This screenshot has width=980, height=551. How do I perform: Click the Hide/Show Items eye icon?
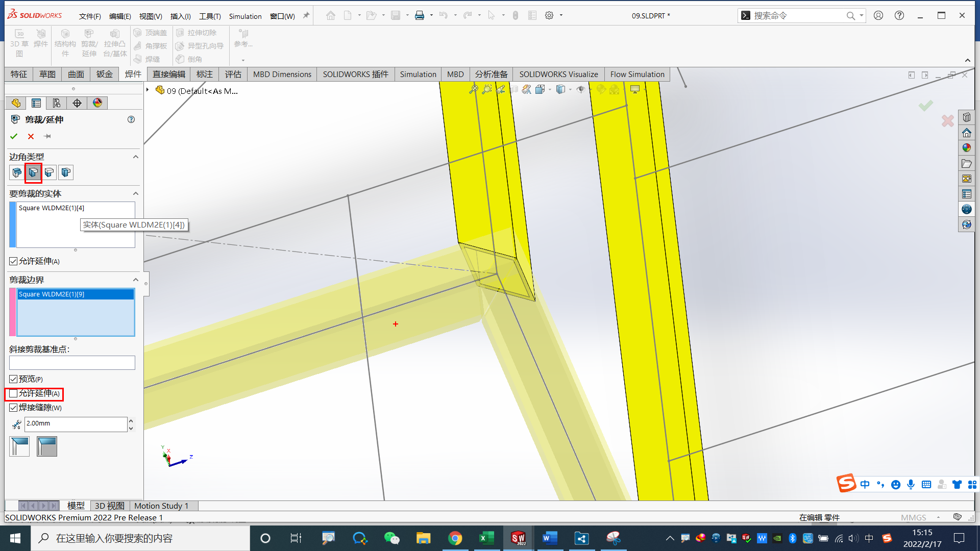coord(580,89)
